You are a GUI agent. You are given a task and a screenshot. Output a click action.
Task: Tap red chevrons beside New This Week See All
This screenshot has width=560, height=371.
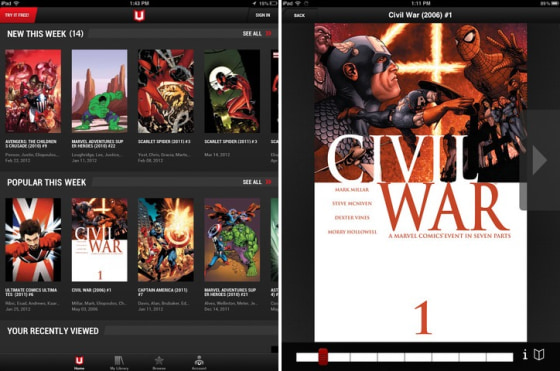pos(269,34)
